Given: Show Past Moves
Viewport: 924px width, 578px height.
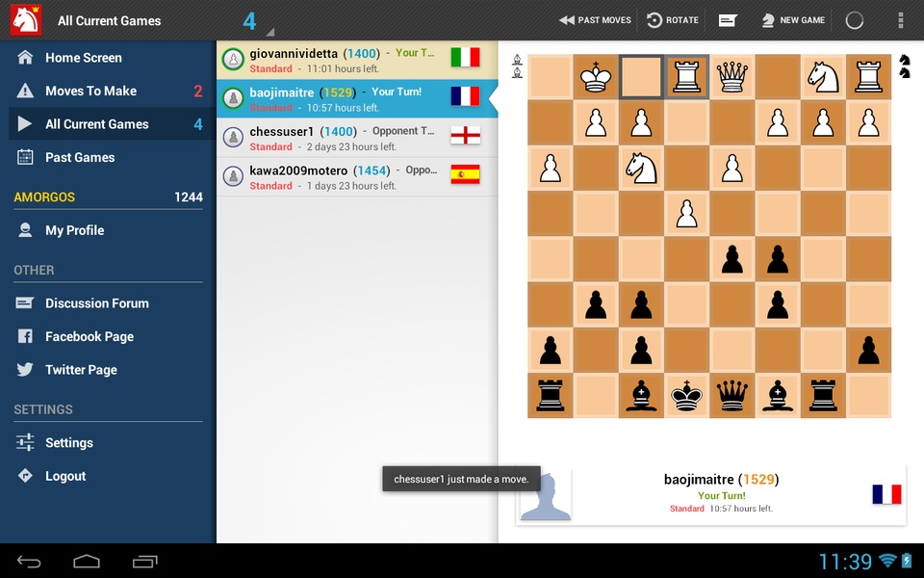Looking at the screenshot, I should 595,20.
